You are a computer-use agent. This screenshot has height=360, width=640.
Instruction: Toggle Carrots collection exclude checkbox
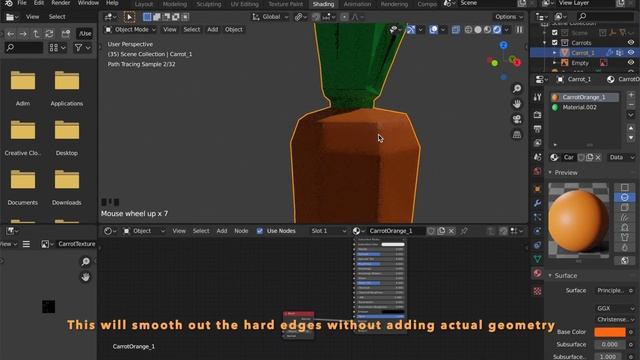555,42
